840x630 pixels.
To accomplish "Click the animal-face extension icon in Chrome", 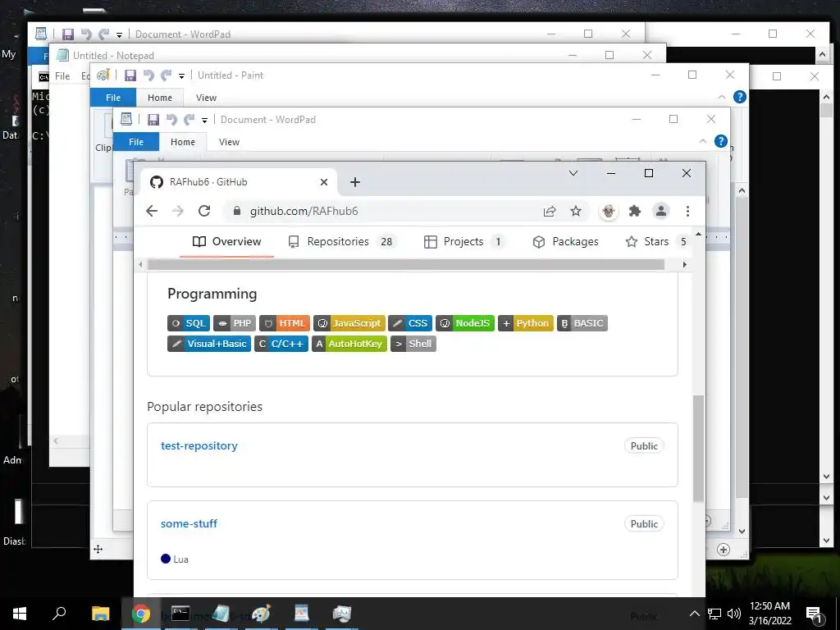I will (x=609, y=211).
